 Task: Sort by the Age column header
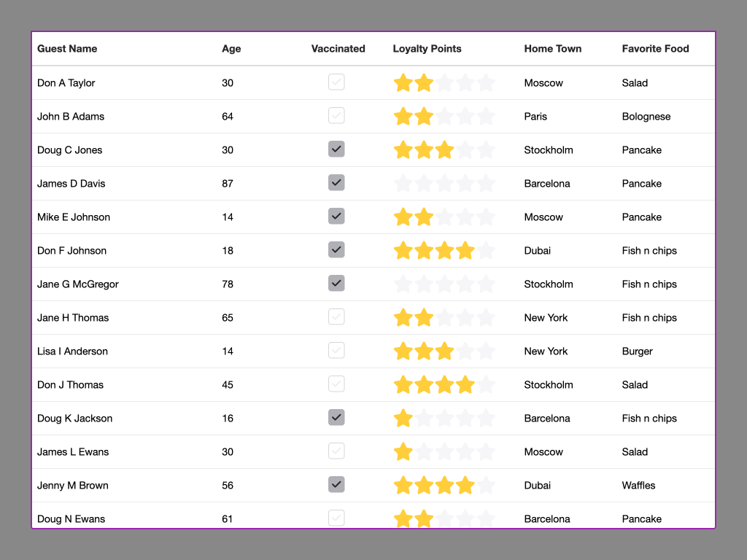point(231,49)
